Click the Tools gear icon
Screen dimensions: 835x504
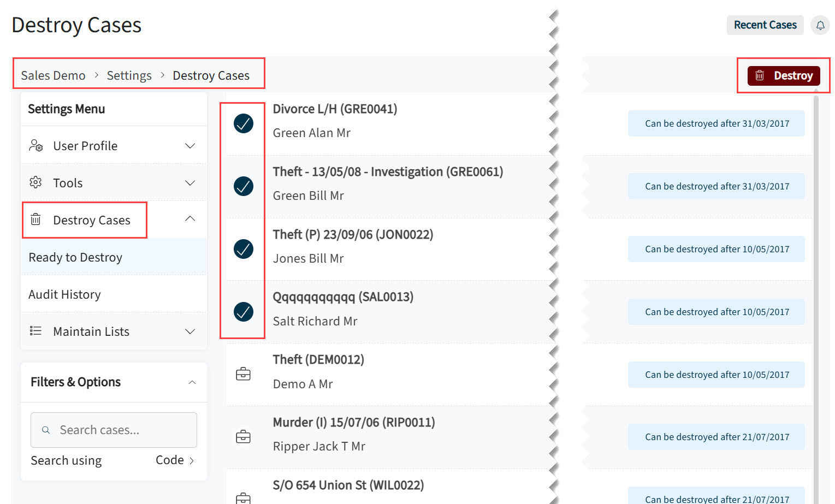pyautogui.click(x=35, y=182)
